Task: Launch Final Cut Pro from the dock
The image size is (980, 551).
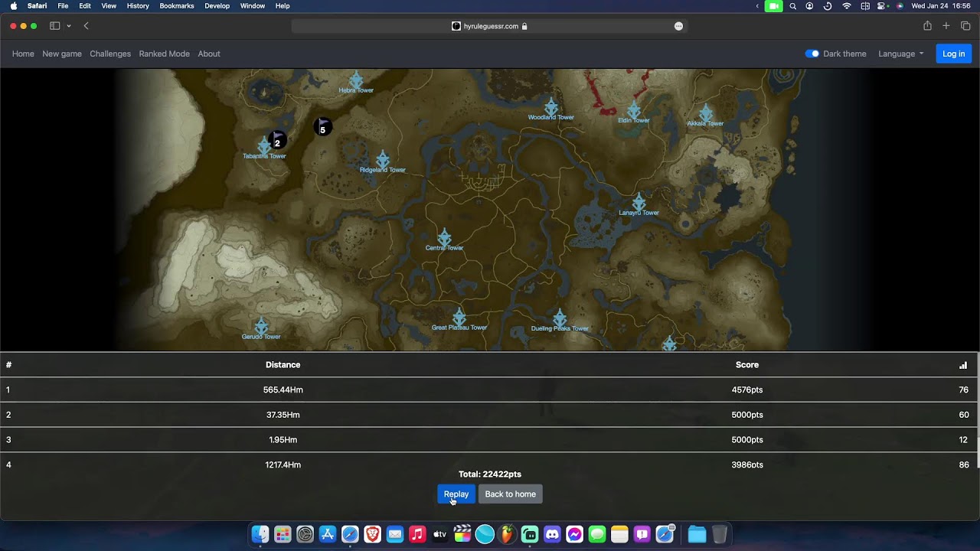Action: (462, 534)
